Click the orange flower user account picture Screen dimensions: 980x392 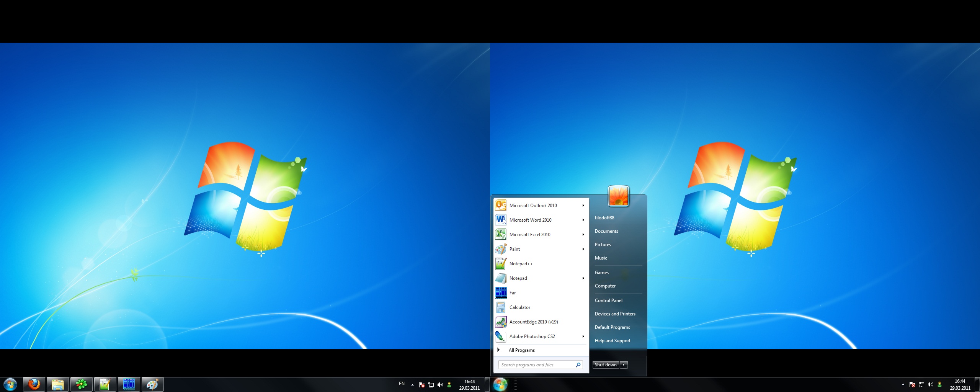pos(618,196)
